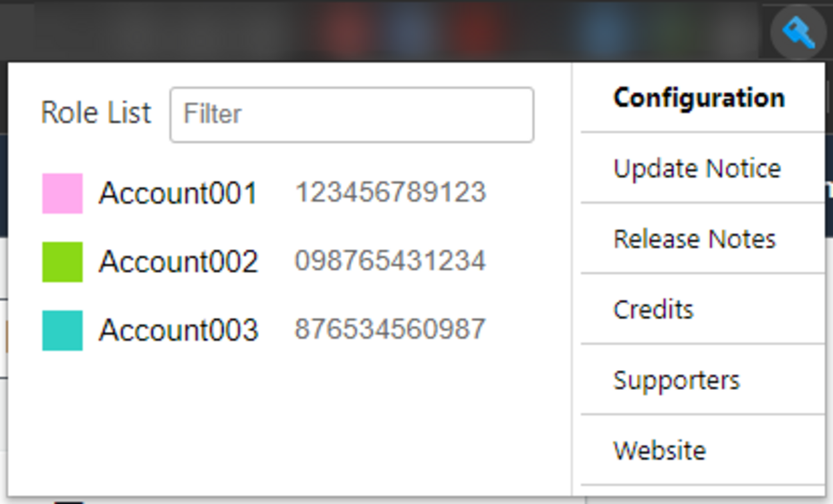
Task: Click the green Account002 color square
Action: 62,262
